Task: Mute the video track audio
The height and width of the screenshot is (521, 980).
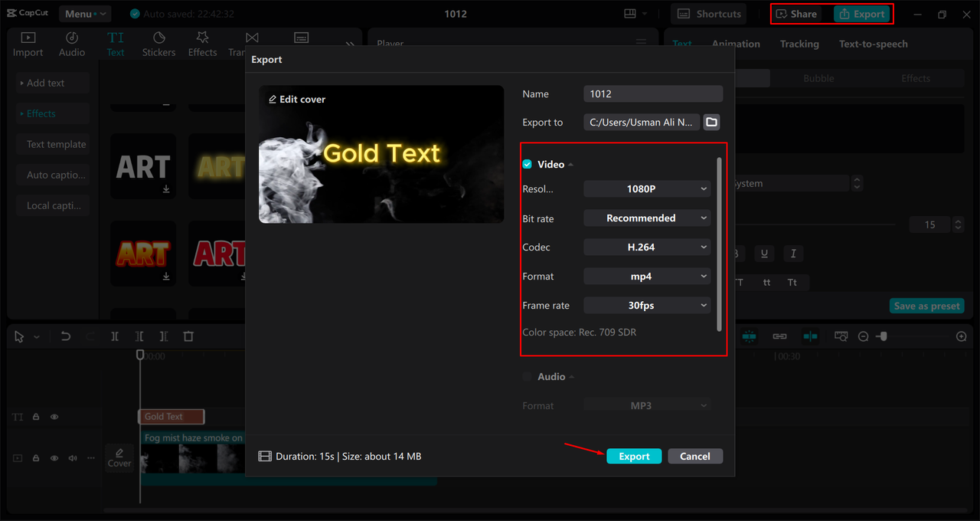Action: [x=73, y=458]
